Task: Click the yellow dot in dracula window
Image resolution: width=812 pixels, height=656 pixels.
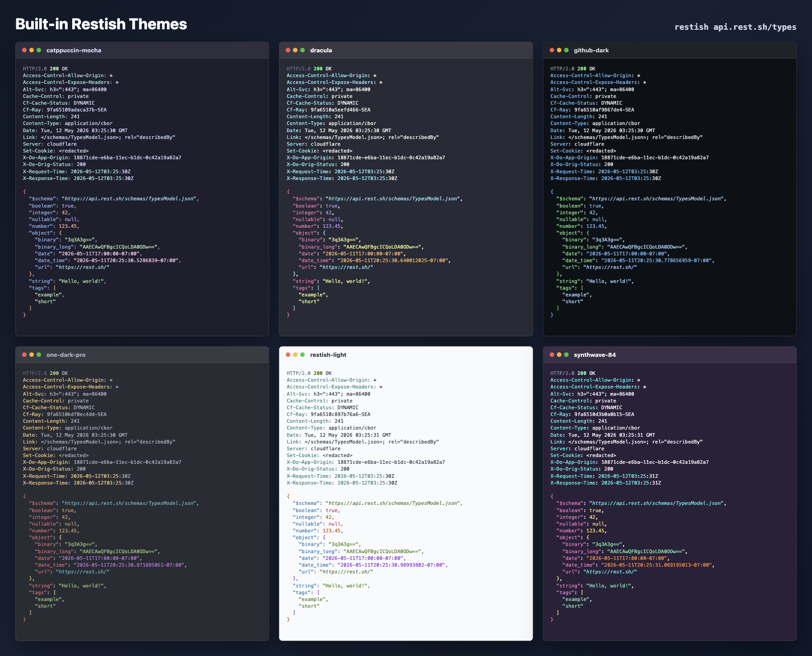Action: [295, 50]
